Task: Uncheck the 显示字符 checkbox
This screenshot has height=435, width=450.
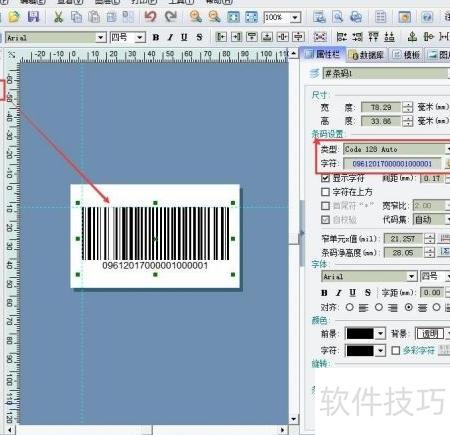Action: 325,178
